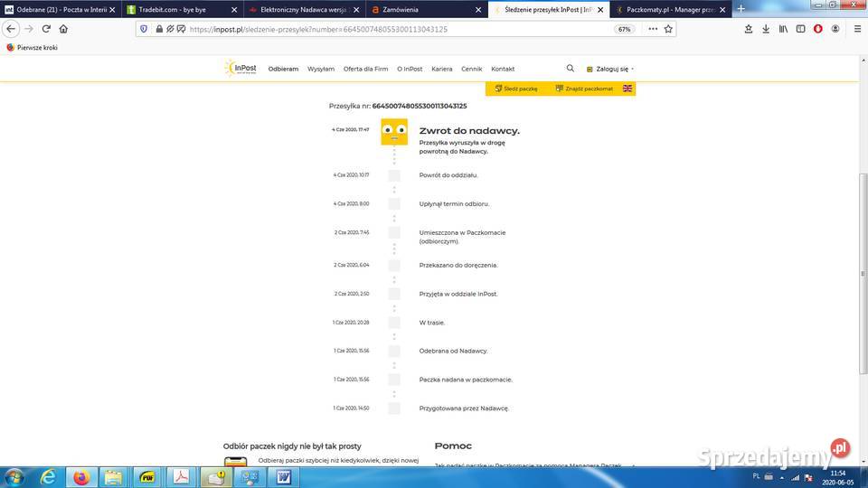Show hidden tray icons arrow

[x=781, y=477]
